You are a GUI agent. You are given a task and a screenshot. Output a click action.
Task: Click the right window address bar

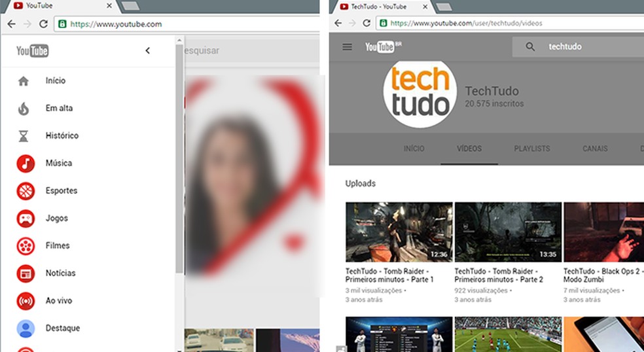coord(510,23)
